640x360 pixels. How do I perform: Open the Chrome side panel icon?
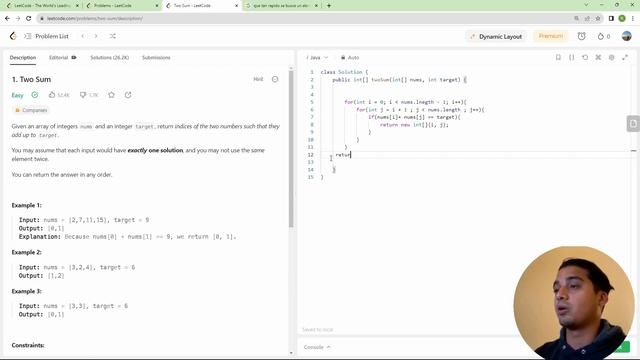[611, 18]
